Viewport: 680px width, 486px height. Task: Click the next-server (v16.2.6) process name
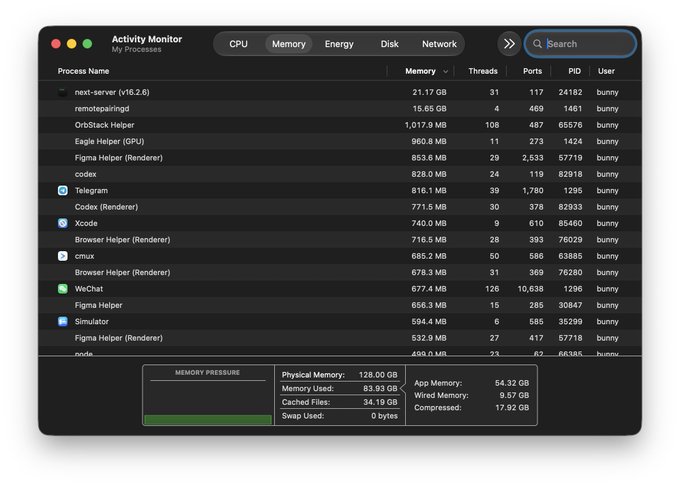click(x=112, y=92)
